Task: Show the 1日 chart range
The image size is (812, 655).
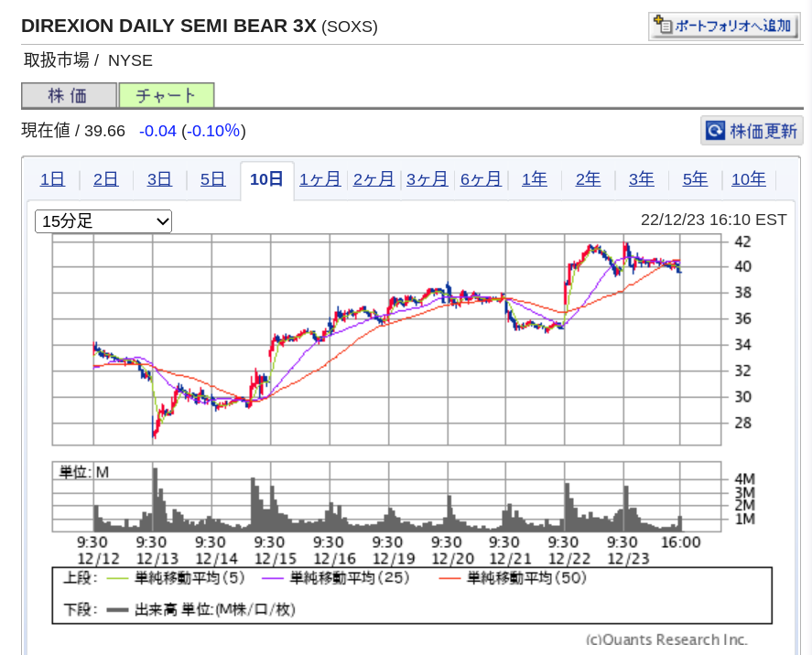Action: click(x=52, y=179)
